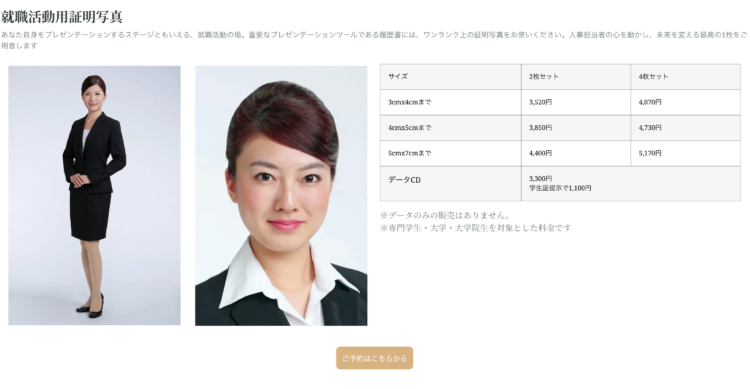This screenshot has width=750, height=389.
Task: Click the 3,300円 data CD price
Action: pos(540,178)
